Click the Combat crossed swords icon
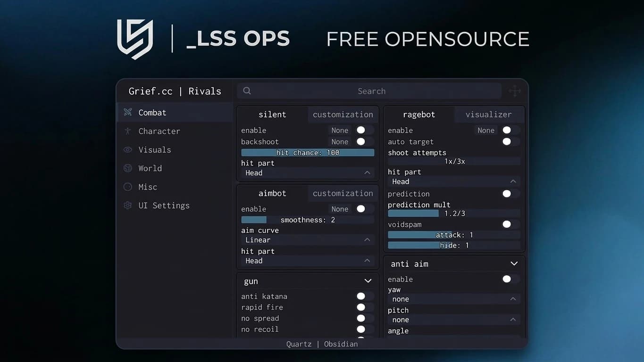Screen dimensions: 644x362 click(x=127, y=112)
